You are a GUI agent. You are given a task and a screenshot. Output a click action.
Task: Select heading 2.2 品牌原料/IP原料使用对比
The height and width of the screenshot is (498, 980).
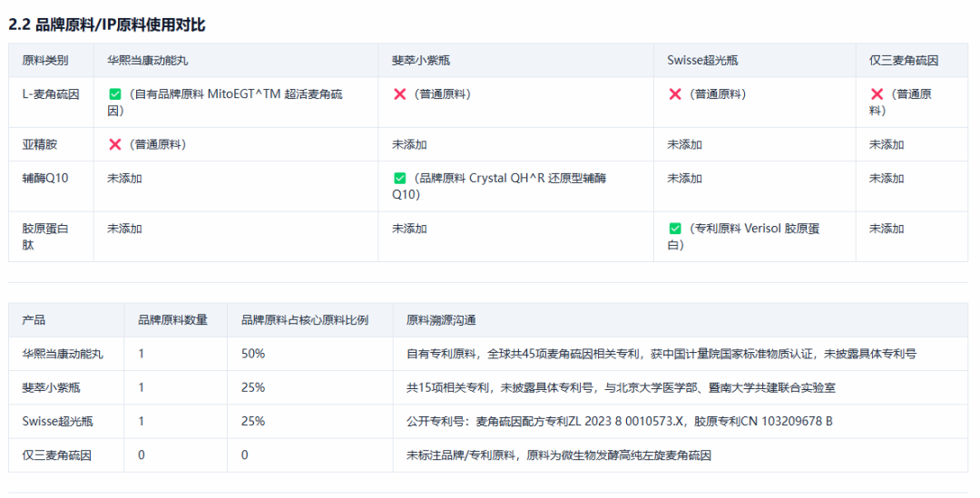107,25
